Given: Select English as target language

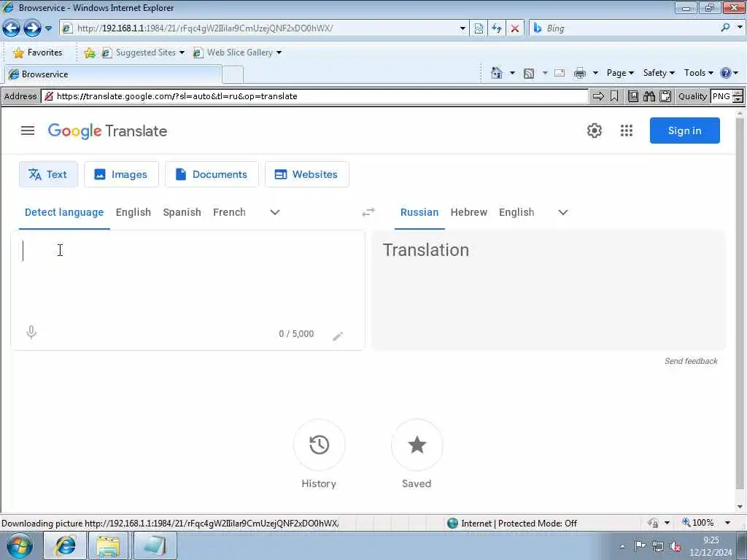Looking at the screenshot, I should click(516, 212).
